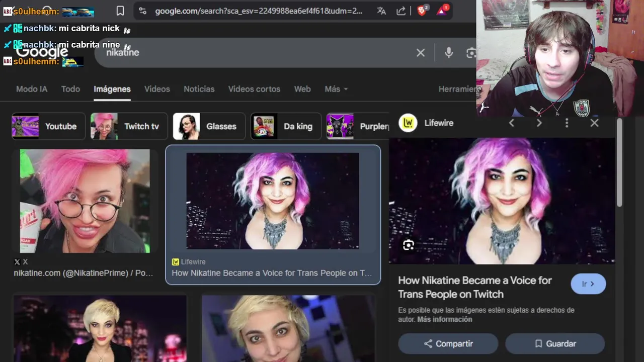Open blonde woman in black jacket thumbnail
Viewport: 644px width, 362px height.
pos(100,328)
